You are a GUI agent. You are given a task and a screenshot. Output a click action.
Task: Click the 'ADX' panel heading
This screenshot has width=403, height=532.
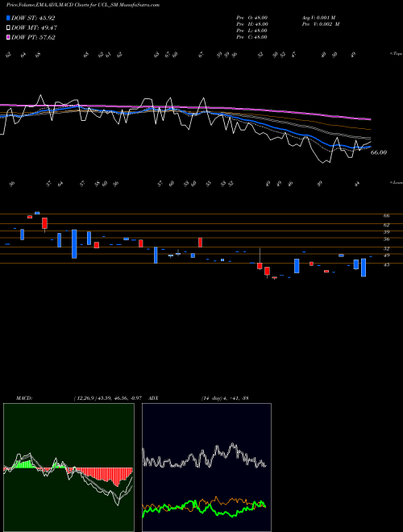pyautogui.click(x=153, y=398)
